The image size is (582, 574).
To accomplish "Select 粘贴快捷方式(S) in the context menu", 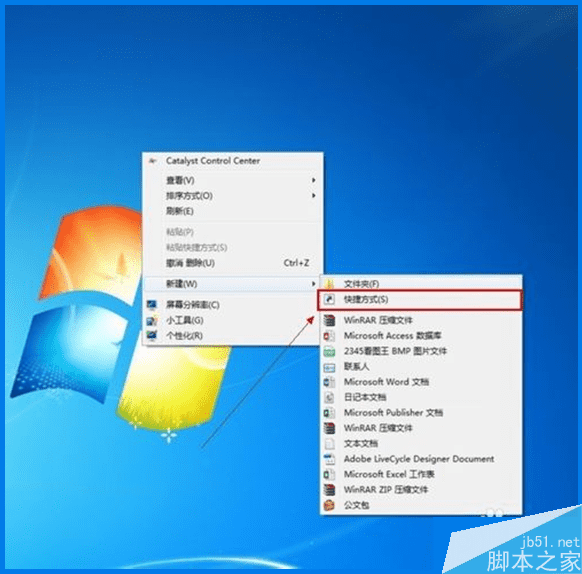I will [232, 247].
